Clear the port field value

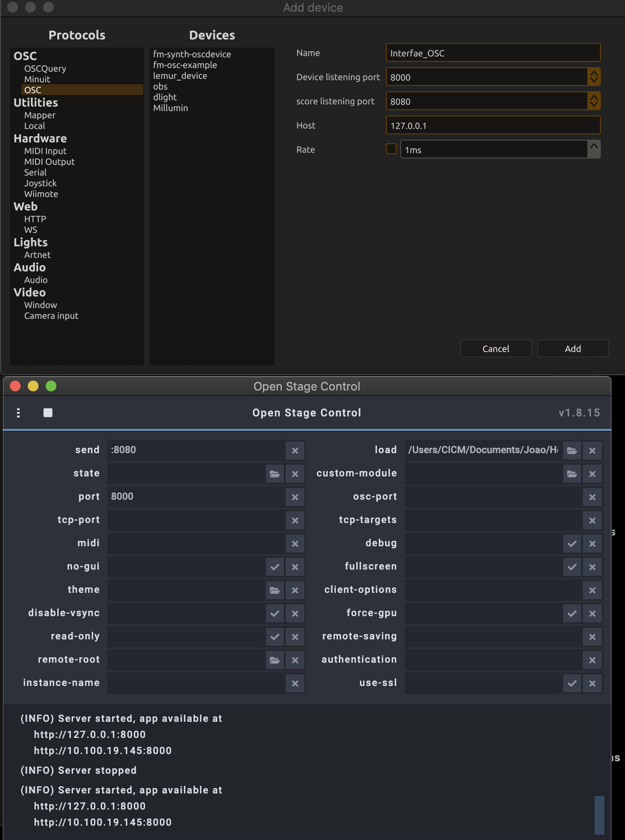click(x=295, y=497)
